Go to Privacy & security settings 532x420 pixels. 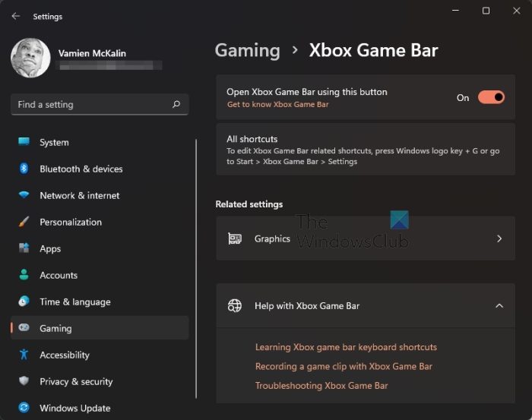(100, 381)
